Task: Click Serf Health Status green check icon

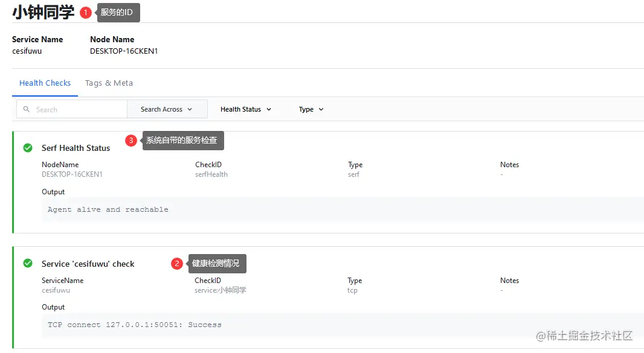Action: (28, 148)
